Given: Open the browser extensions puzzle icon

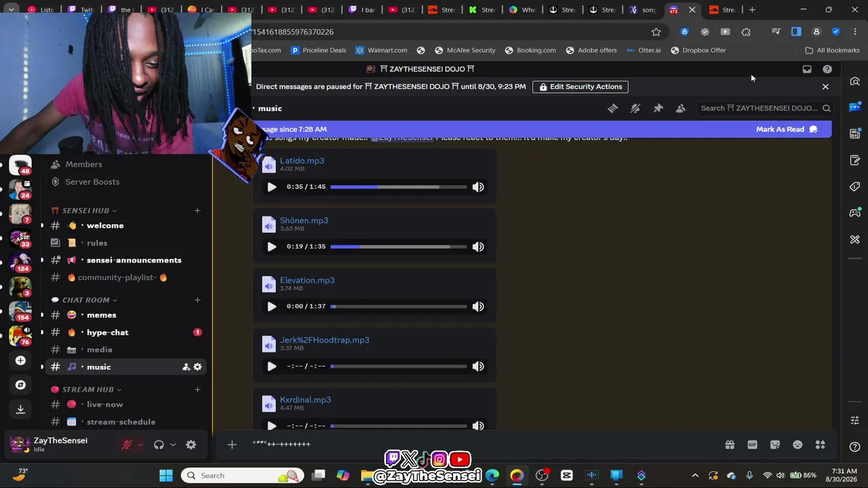Looking at the screenshot, I should (x=746, y=32).
